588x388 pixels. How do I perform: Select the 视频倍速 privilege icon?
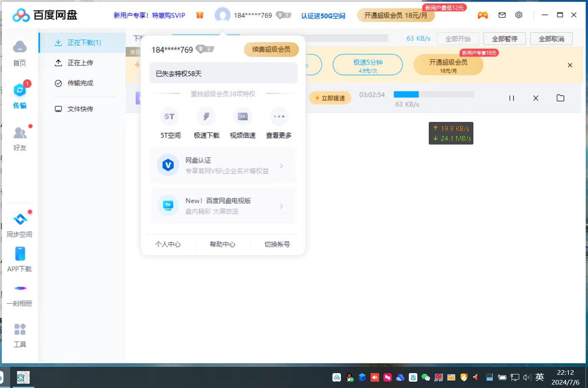[242, 124]
